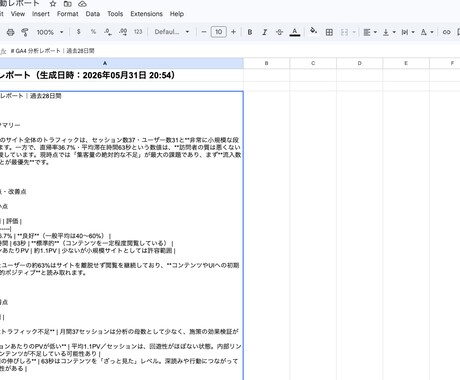
Task: Select column B header
Action: 267,63
